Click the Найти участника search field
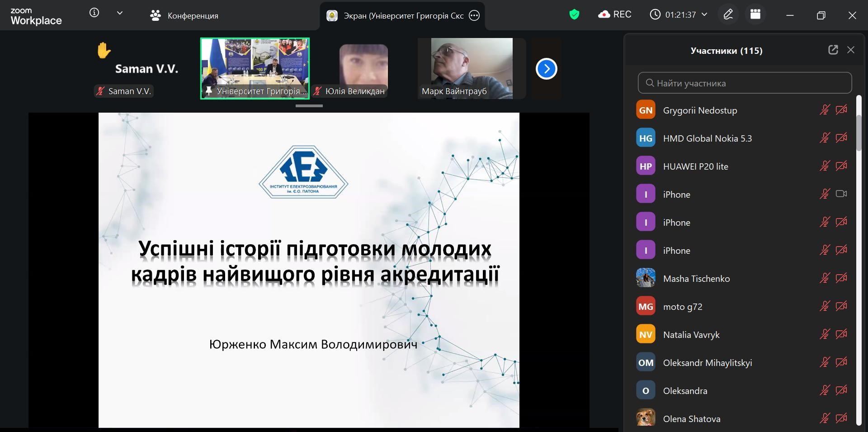The image size is (868, 432). [745, 83]
